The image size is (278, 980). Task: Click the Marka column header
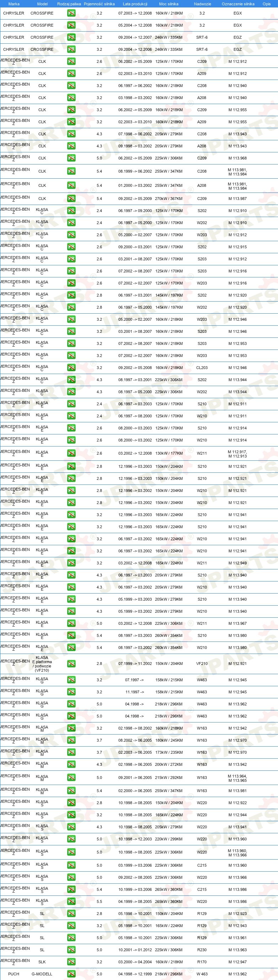click(x=14, y=4)
